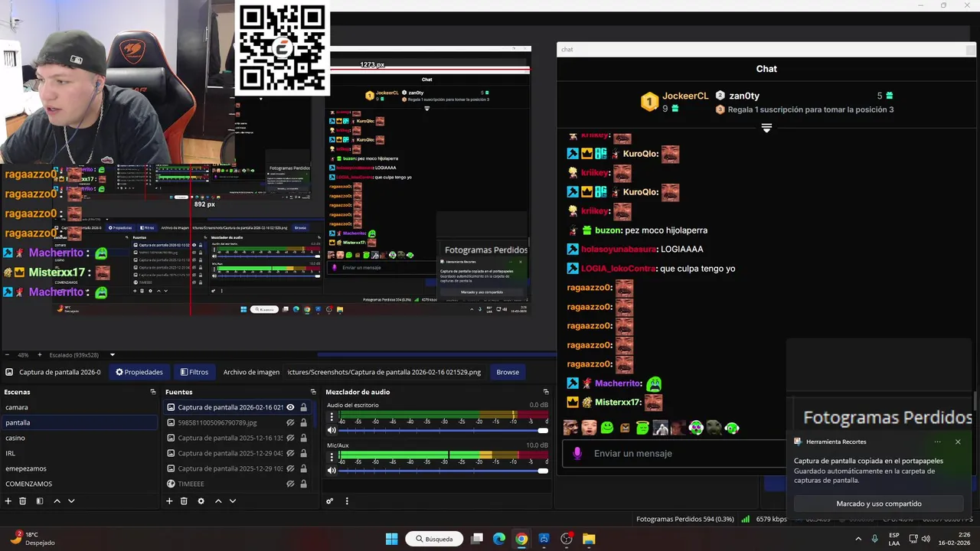The width and height of the screenshot is (980, 551).
Task: Show the TIMEEEE source
Action: pyautogui.click(x=290, y=484)
